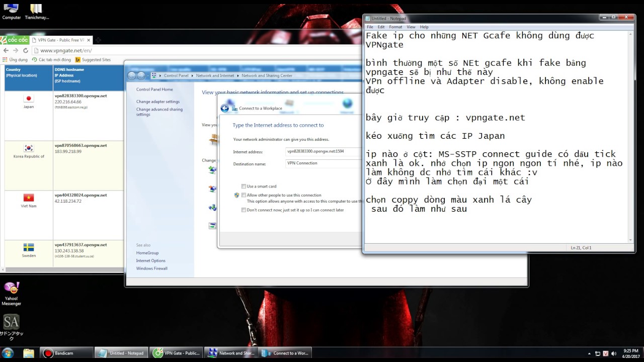Switch to Connect to a Workplace taskbar button
Image resolution: width=644 pixels, height=362 pixels.
click(285, 353)
